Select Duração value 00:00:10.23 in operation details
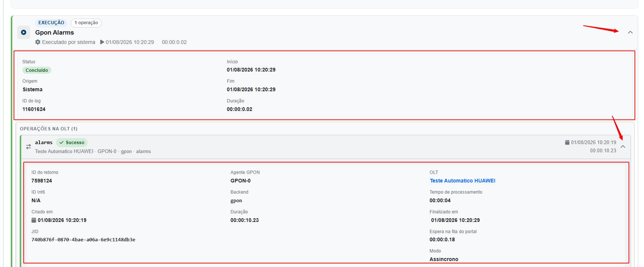Viewport: 644px width, 267px height. [244, 220]
